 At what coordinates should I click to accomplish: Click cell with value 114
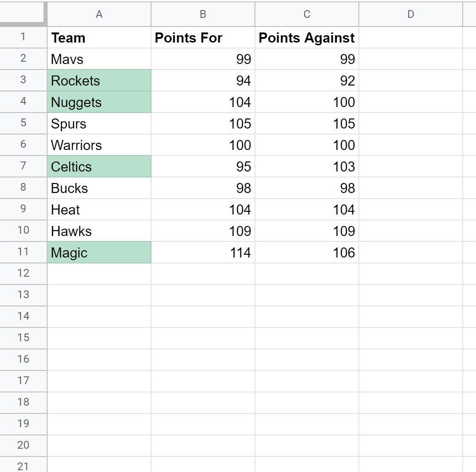[203, 252]
